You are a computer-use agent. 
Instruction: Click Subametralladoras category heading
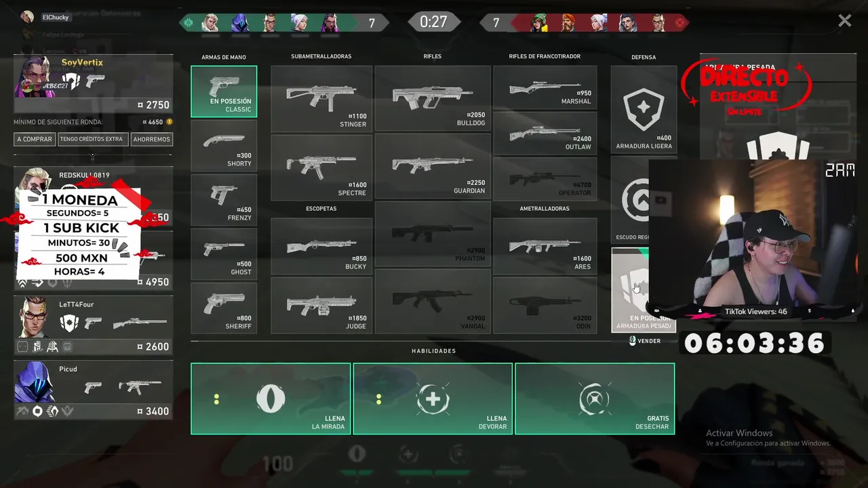pyautogui.click(x=321, y=56)
